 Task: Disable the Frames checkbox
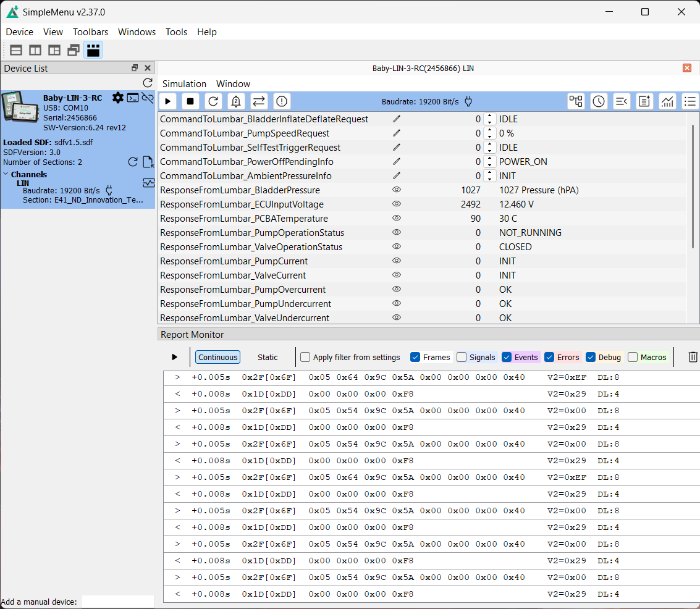(415, 357)
